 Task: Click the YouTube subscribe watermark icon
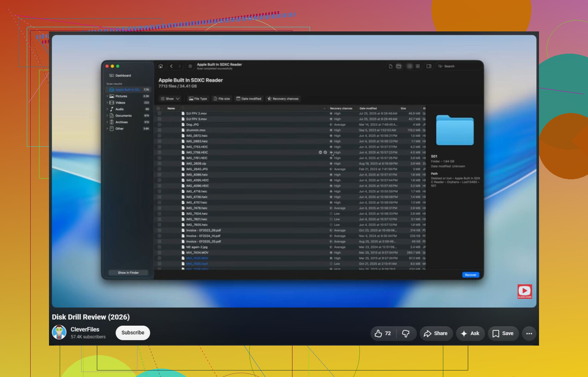click(x=524, y=291)
